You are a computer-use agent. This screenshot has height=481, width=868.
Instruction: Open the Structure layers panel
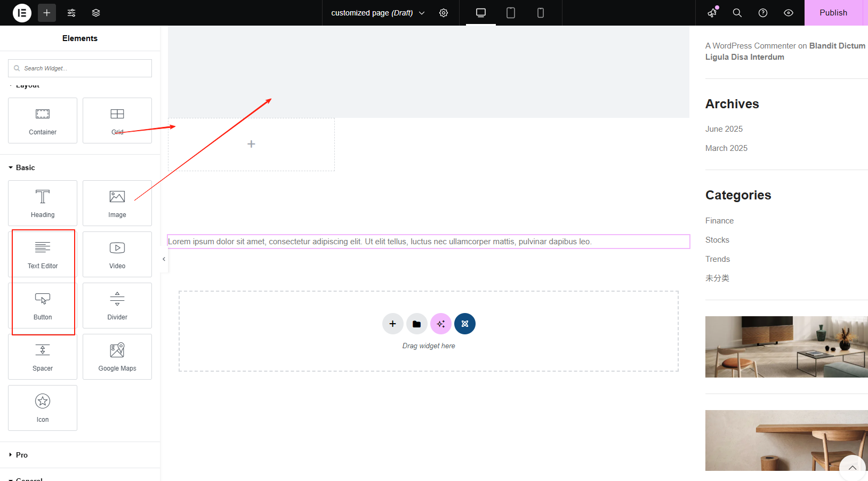coord(96,12)
